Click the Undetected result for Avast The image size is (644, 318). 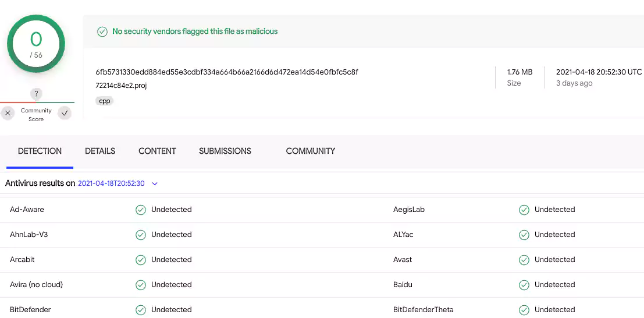point(554,260)
